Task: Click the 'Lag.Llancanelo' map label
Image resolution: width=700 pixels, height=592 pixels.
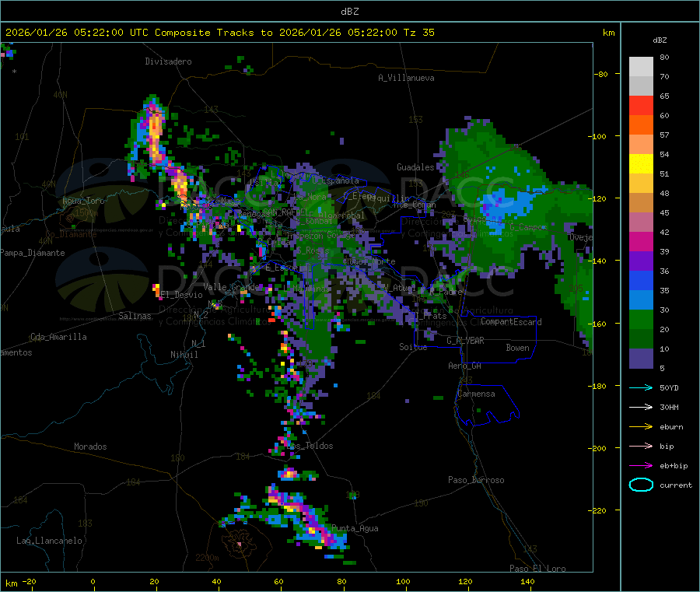Action: tap(50, 541)
